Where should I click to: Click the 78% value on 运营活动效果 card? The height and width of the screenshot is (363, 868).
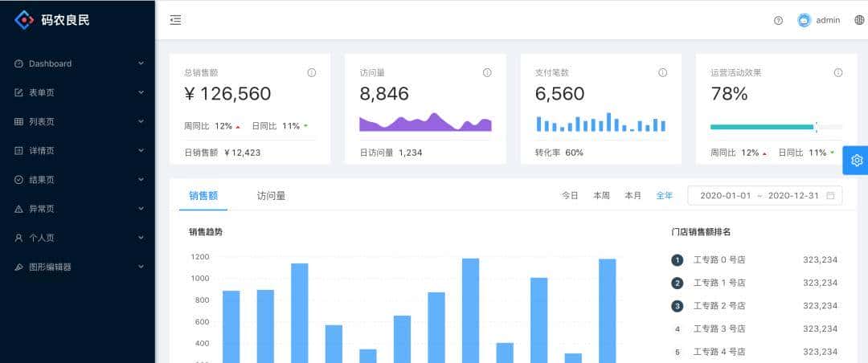pyautogui.click(x=729, y=94)
